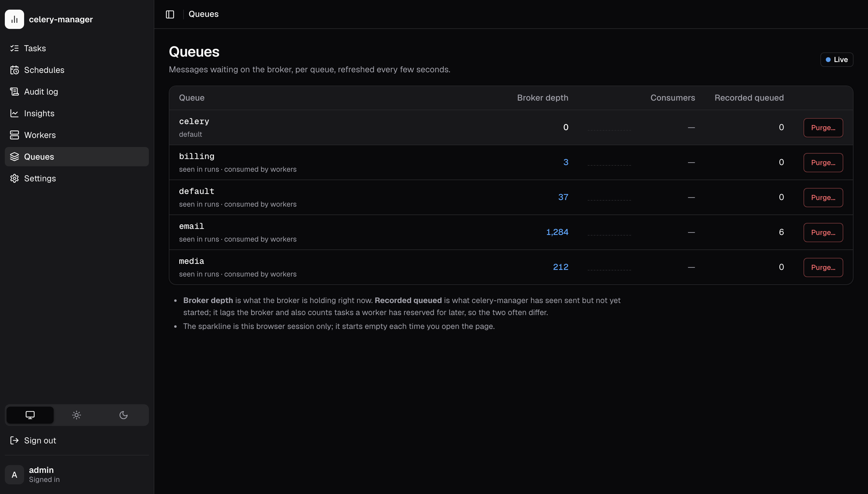Screen dimensions: 868x494
Task: Switch to system theme monitor icon
Action: point(30,415)
